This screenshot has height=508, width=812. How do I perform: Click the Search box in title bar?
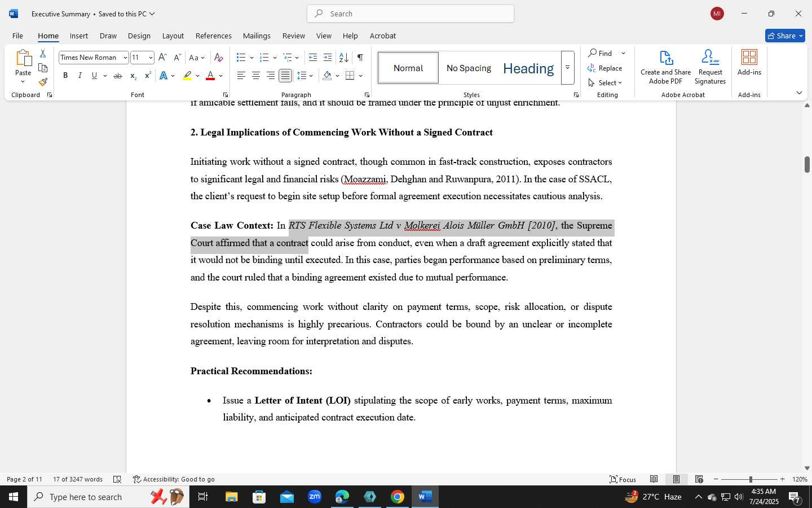pos(411,14)
